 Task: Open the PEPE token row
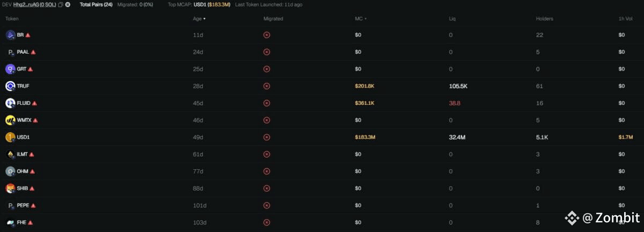(322, 206)
